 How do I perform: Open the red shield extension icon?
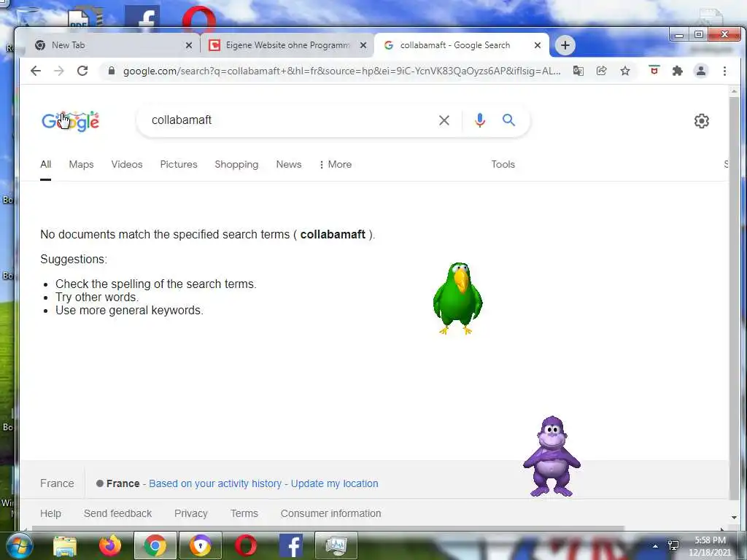(x=654, y=71)
